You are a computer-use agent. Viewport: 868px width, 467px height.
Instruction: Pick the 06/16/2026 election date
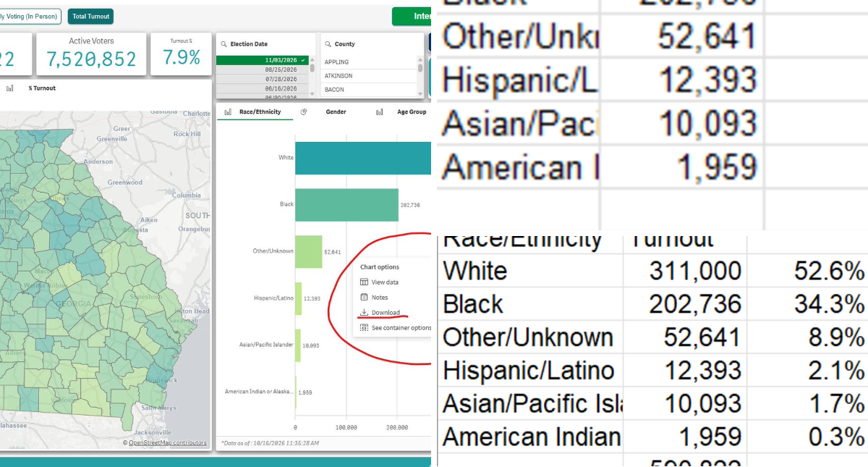[x=263, y=88]
